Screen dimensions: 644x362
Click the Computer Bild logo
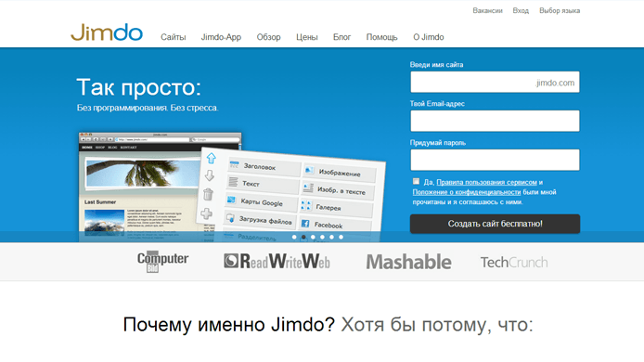162,262
